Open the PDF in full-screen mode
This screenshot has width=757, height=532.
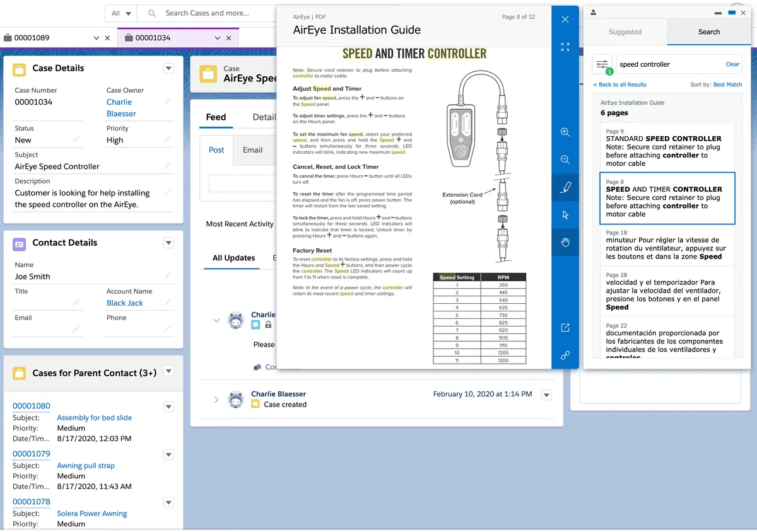(x=565, y=47)
